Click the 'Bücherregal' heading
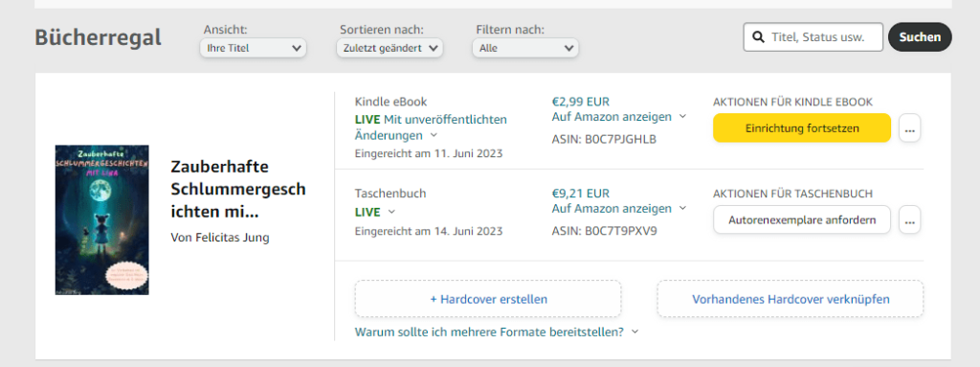Image resolution: width=980 pixels, height=367 pixels. (99, 37)
